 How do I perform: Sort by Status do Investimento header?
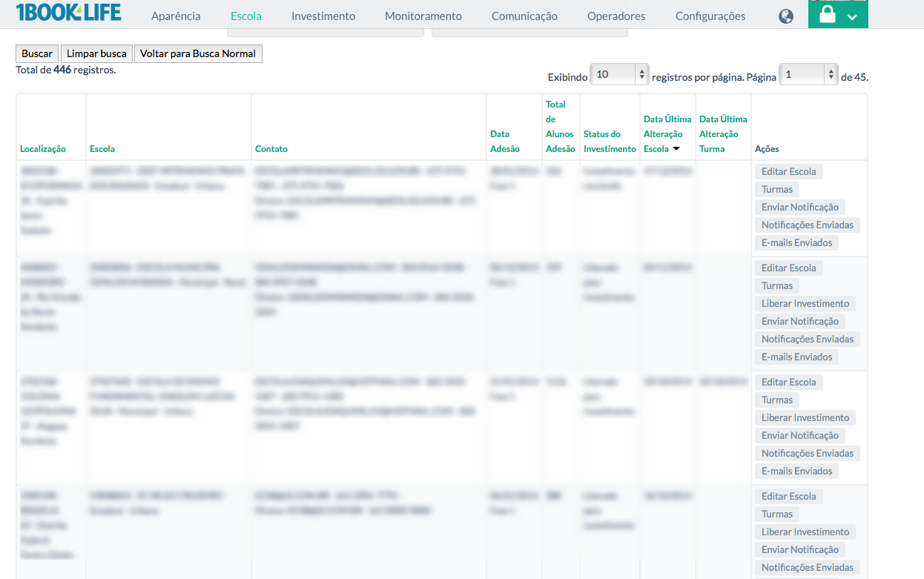click(x=609, y=142)
